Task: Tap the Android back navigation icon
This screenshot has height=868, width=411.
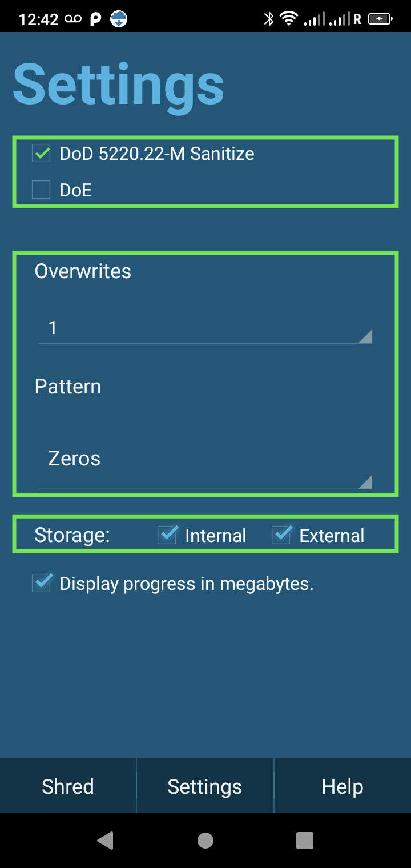Action: [x=105, y=840]
